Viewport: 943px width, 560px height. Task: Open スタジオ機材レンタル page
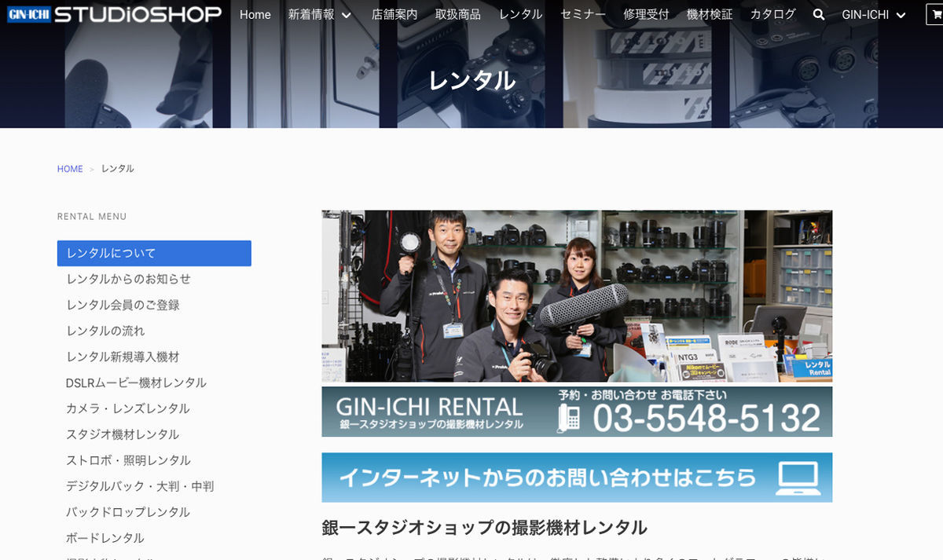pos(123,434)
